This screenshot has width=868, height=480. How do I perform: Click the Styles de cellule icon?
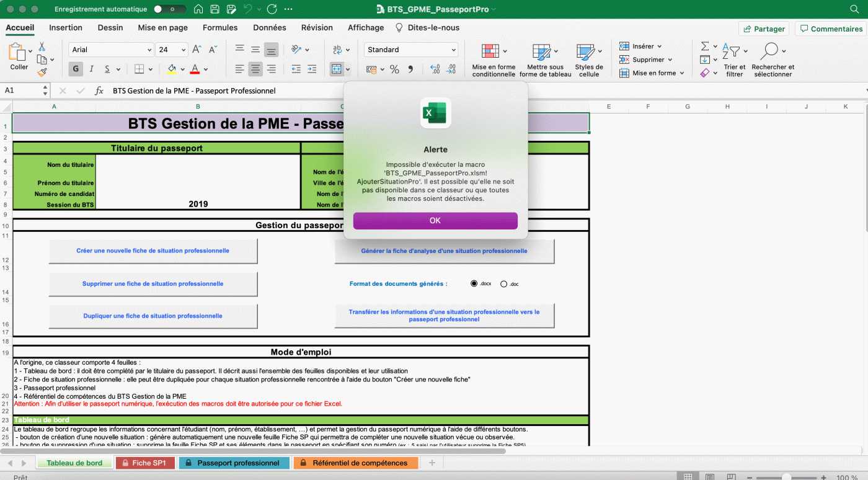click(585, 51)
